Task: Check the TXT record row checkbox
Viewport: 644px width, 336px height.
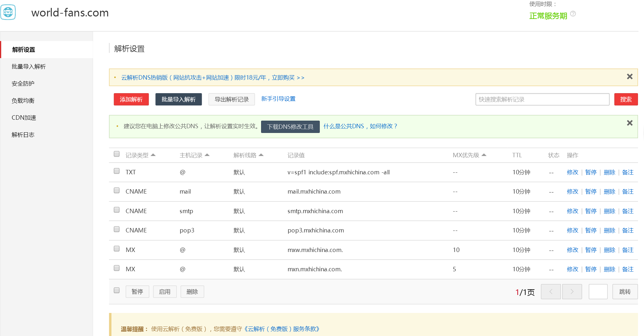Action: pos(116,171)
